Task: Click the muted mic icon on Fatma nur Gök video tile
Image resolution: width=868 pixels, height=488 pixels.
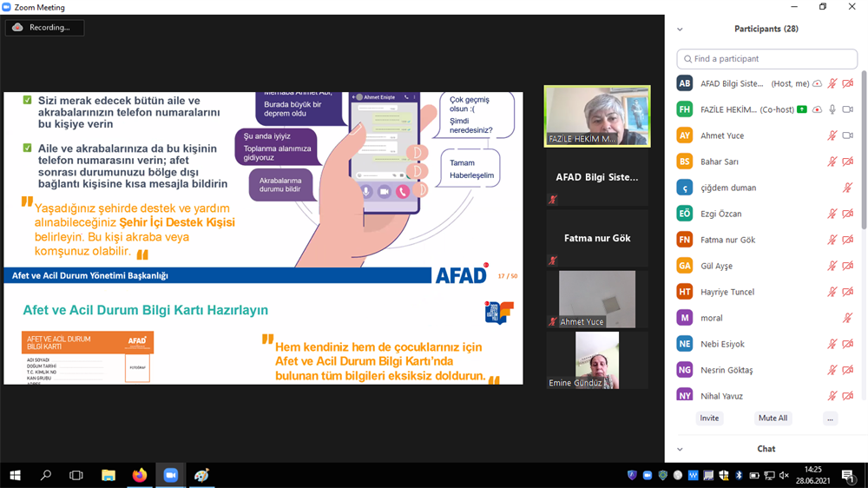Action: pyautogui.click(x=552, y=260)
